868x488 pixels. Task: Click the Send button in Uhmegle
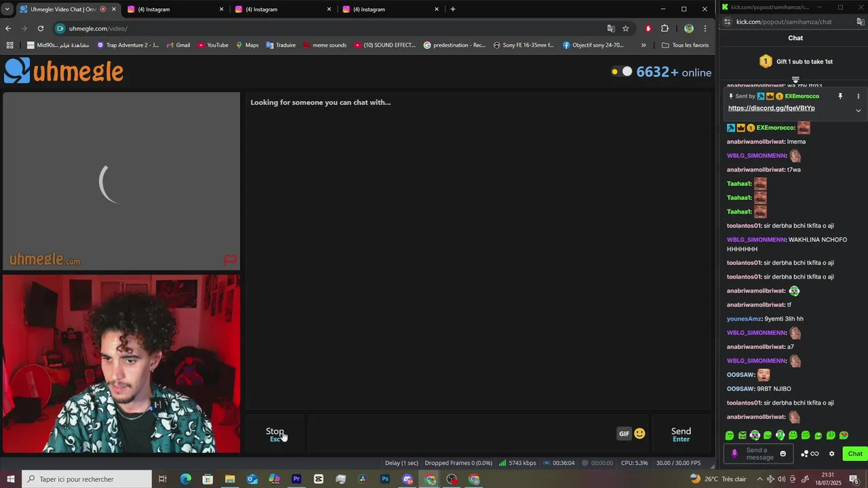coord(681,434)
